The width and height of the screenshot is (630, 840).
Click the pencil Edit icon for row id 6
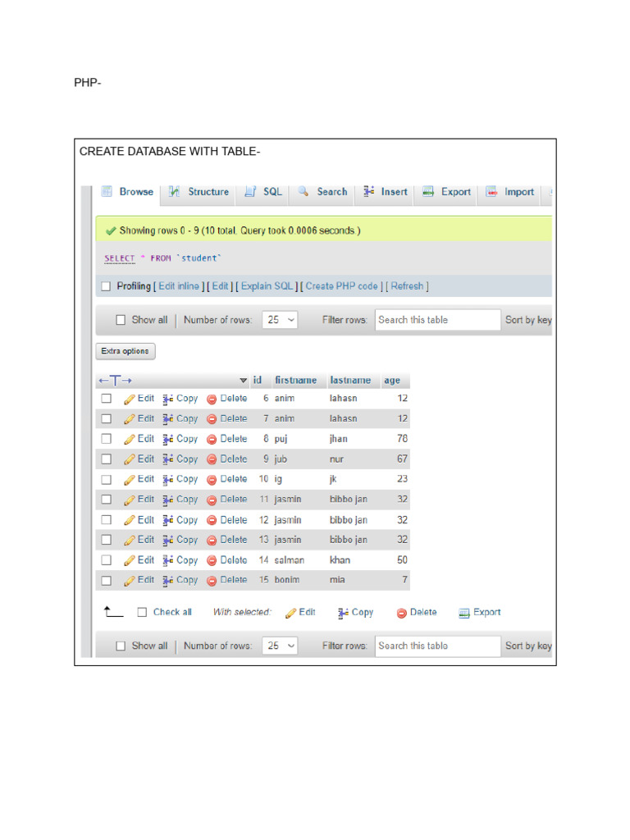coord(129,399)
